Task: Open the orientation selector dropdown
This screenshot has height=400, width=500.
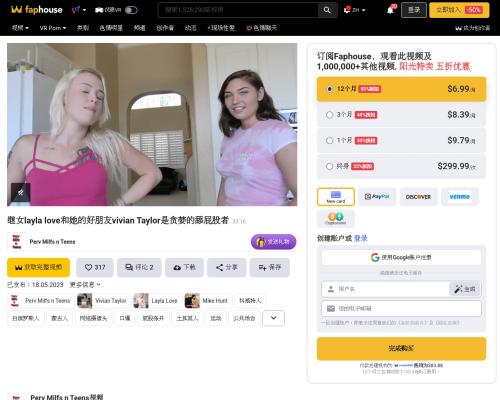Action: [x=79, y=10]
